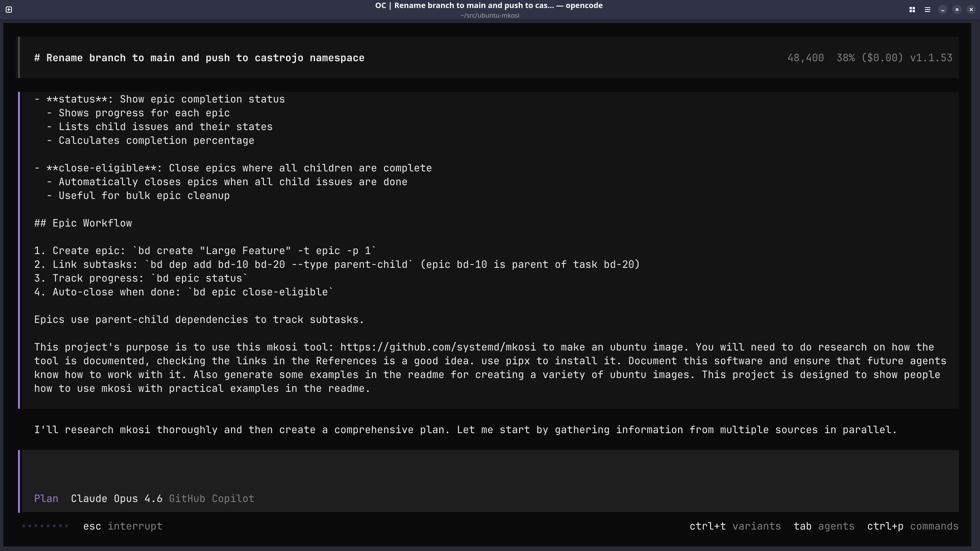Focus the prompt input area

(x=490, y=471)
